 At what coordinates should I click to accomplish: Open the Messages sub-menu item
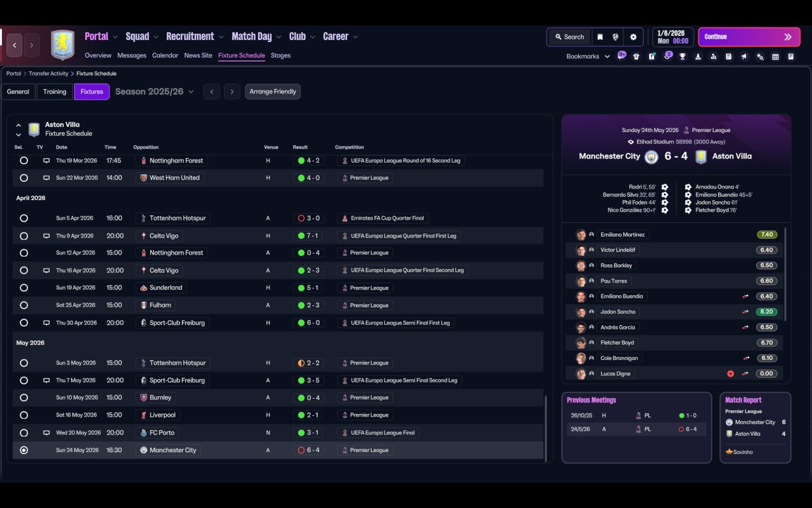click(132, 55)
